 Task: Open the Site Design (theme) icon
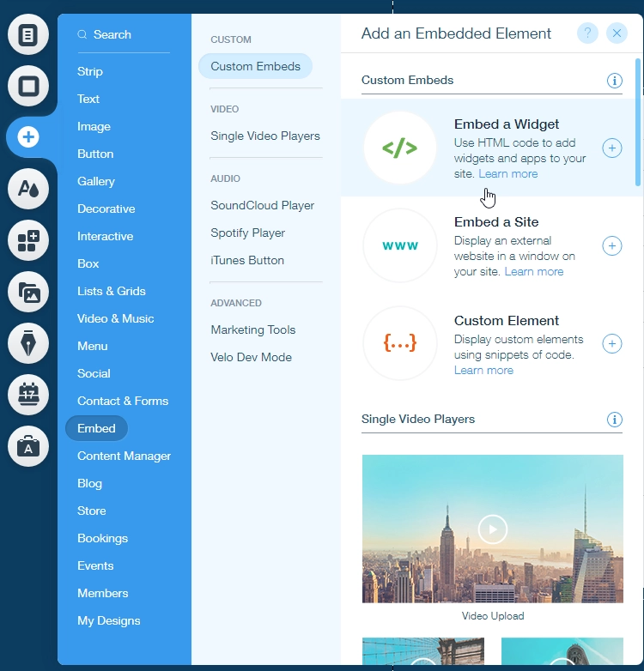[28, 189]
